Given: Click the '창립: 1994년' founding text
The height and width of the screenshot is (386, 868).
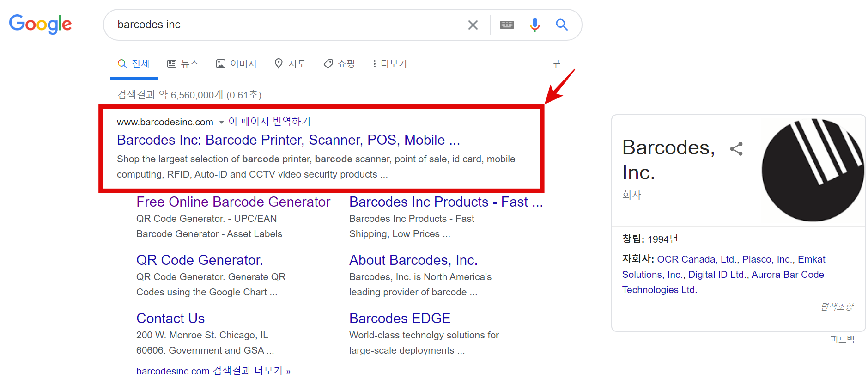Looking at the screenshot, I should [650, 239].
